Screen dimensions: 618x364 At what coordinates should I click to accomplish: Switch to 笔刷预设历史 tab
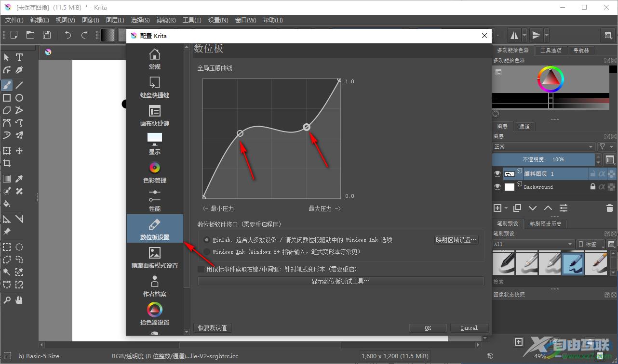pos(546,223)
